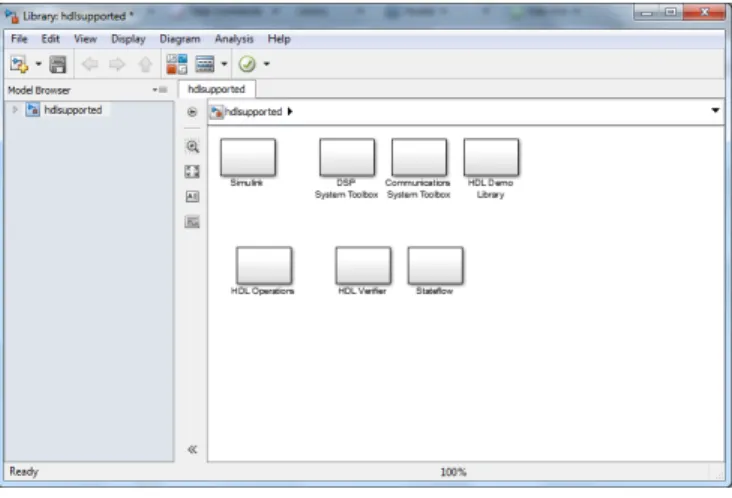Open the Library Browser icon
Viewport: 732px width, 498px height.
[177, 64]
